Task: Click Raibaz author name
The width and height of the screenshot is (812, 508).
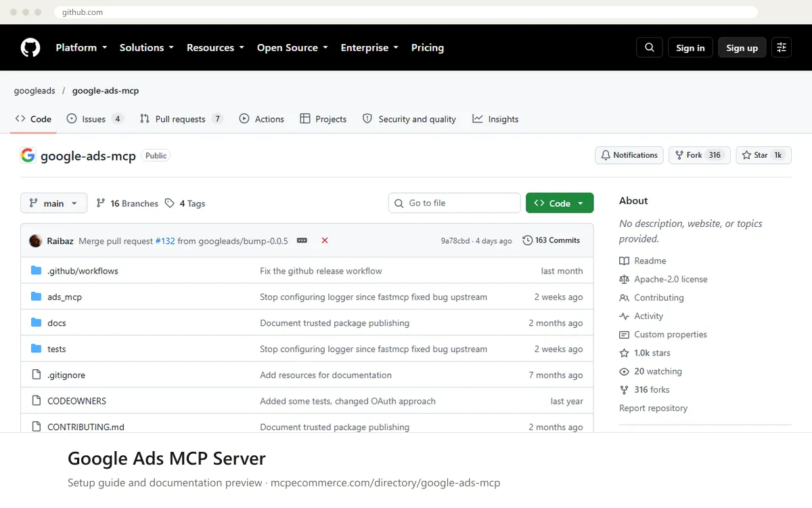Action: [60, 240]
